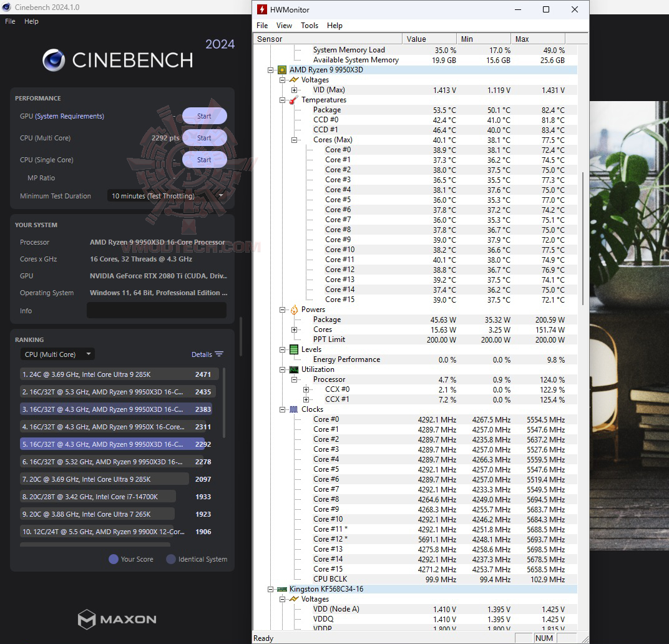The width and height of the screenshot is (669, 644).
Task: Select the Ryzen 9 9900X ranking entry
Action: (x=116, y=532)
